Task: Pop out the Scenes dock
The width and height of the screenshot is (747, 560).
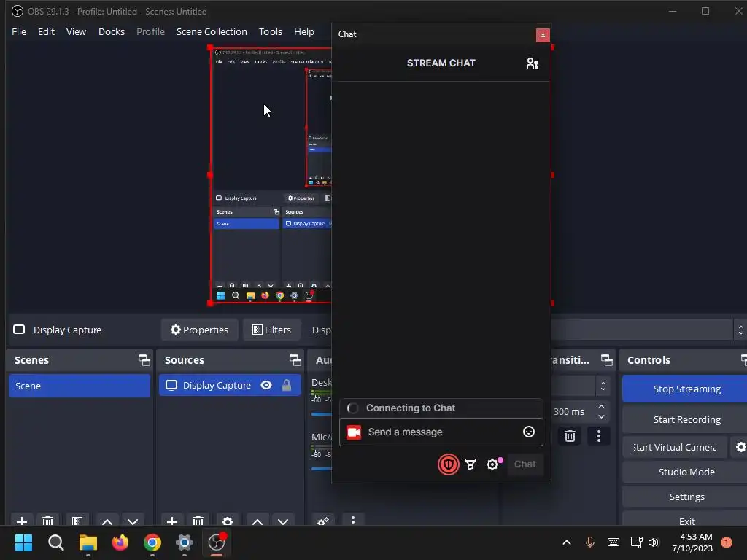Action: [x=144, y=360]
